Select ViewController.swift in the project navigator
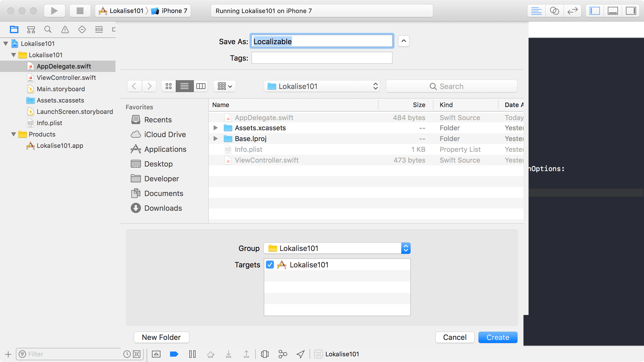644x362 pixels. 58,78
